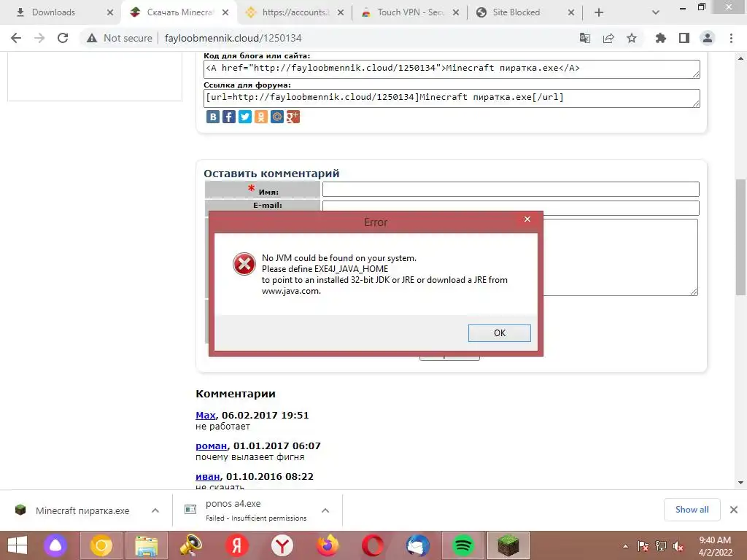Click the translate page icon
747x560 pixels.
584,38
